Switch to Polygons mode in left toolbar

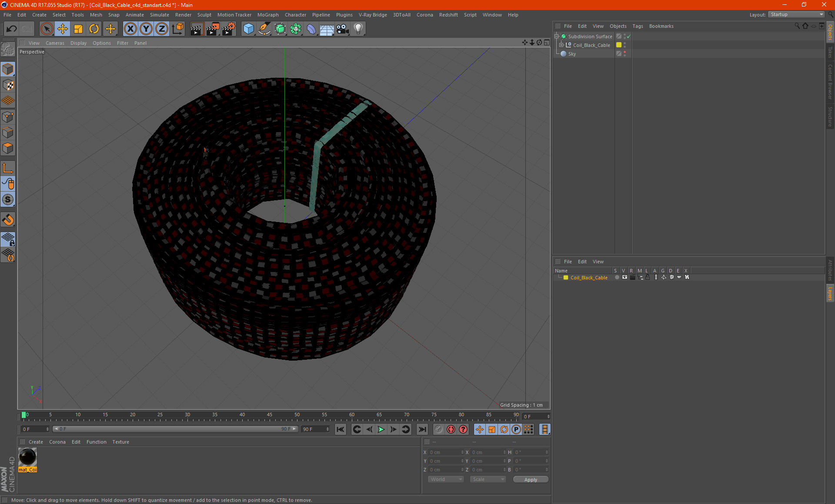(x=8, y=148)
